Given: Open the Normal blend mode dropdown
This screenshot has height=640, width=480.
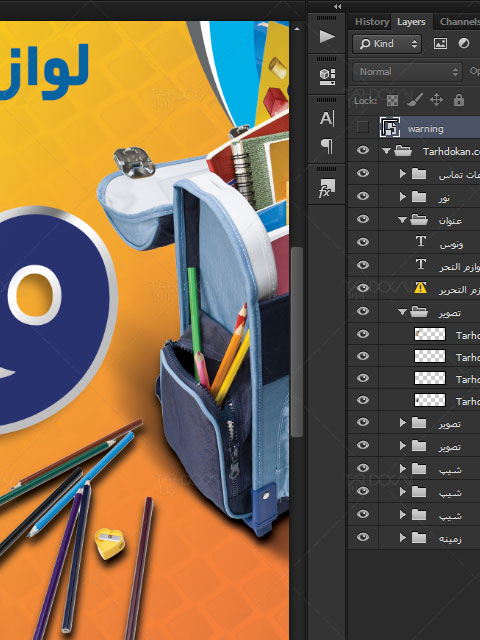Looking at the screenshot, I should pyautogui.click(x=407, y=72).
